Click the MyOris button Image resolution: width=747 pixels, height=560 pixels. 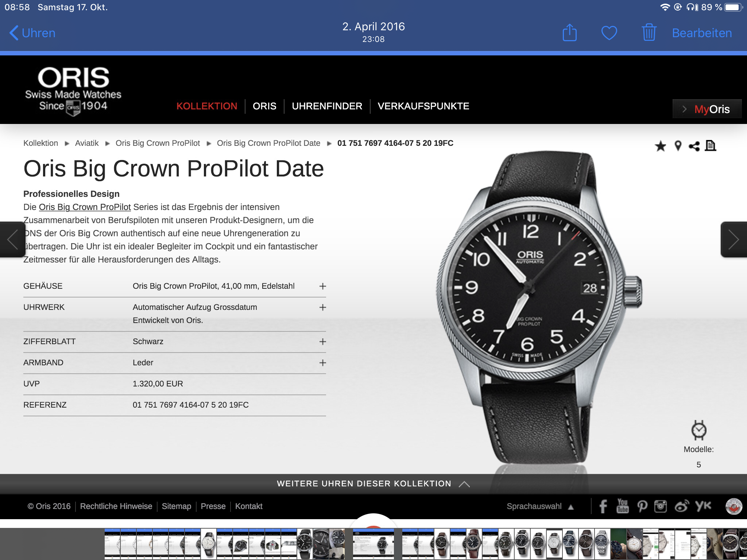707,109
